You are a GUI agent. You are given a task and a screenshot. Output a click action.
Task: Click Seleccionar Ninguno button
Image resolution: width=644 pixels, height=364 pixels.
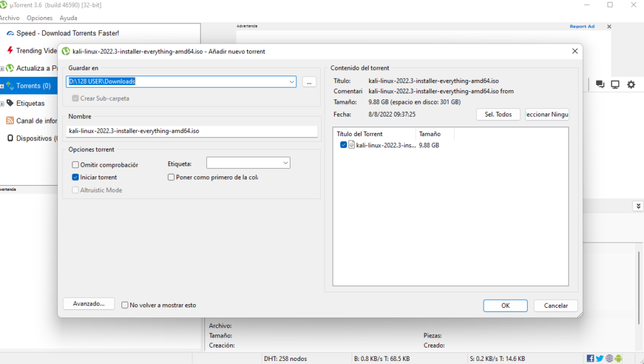(547, 115)
